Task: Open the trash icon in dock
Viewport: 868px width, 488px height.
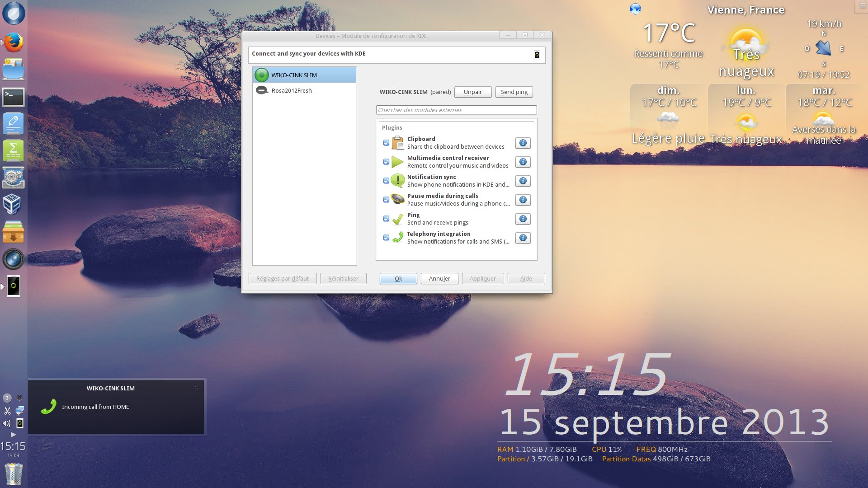Action: (x=14, y=474)
